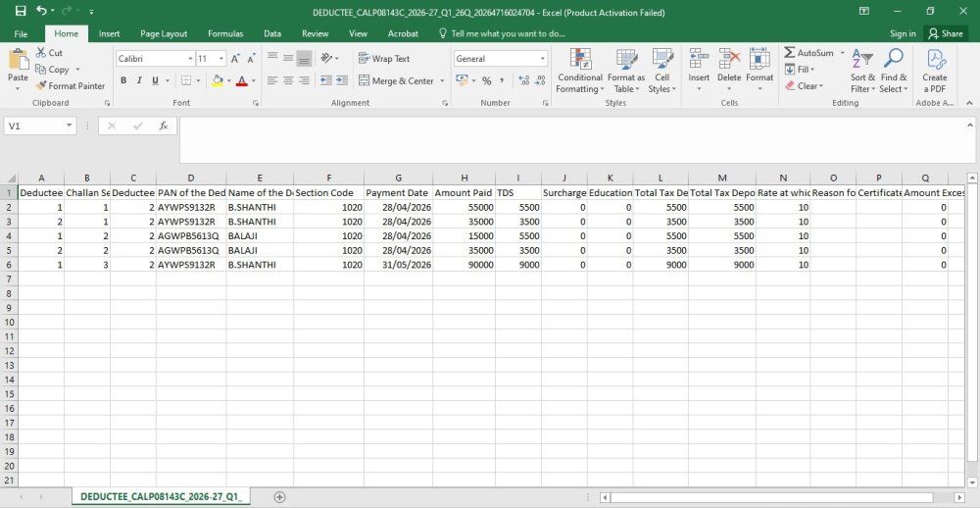The width and height of the screenshot is (980, 508).
Task: Switch to the Formulas tab
Action: (225, 33)
